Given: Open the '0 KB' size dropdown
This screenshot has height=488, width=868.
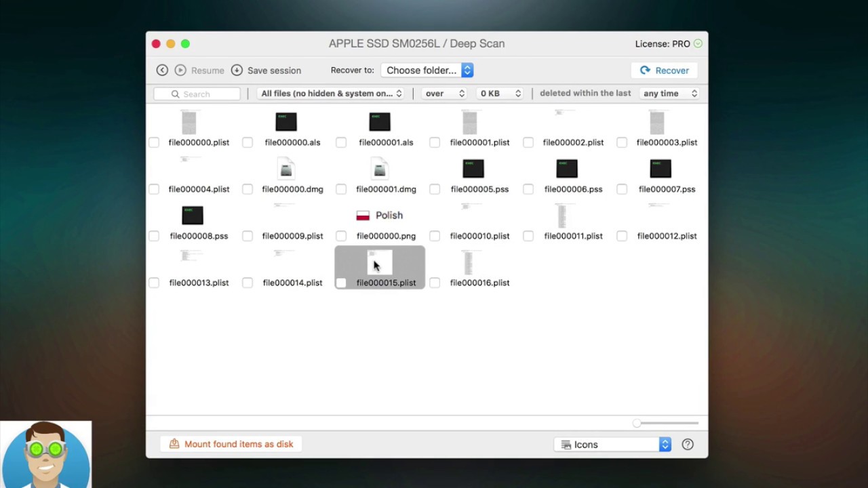Looking at the screenshot, I should (500, 94).
